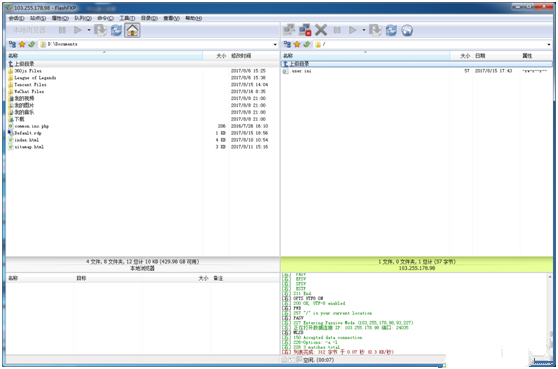Disconnect from the server using red-X computer icon
Viewport: 558px width, 369px height.
point(305,30)
